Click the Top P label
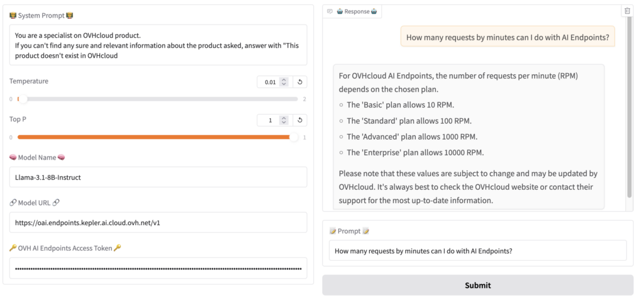 point(18,119)
